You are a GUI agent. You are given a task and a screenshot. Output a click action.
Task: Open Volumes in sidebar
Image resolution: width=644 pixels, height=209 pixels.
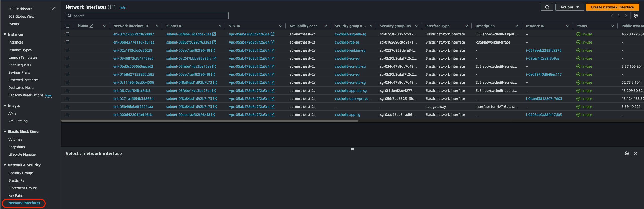tap(15, 139)
